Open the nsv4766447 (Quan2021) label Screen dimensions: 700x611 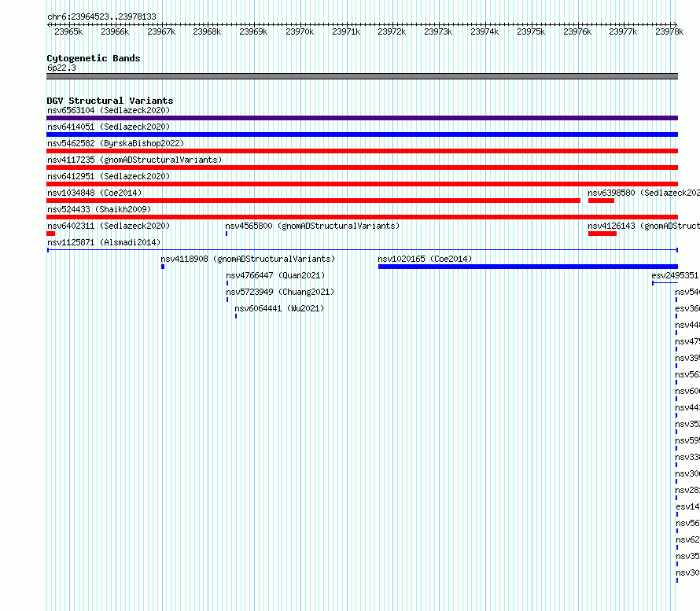275,275
